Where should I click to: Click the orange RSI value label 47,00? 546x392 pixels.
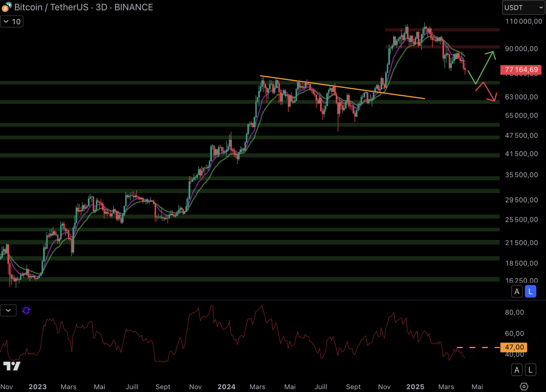tap(514, 347)
